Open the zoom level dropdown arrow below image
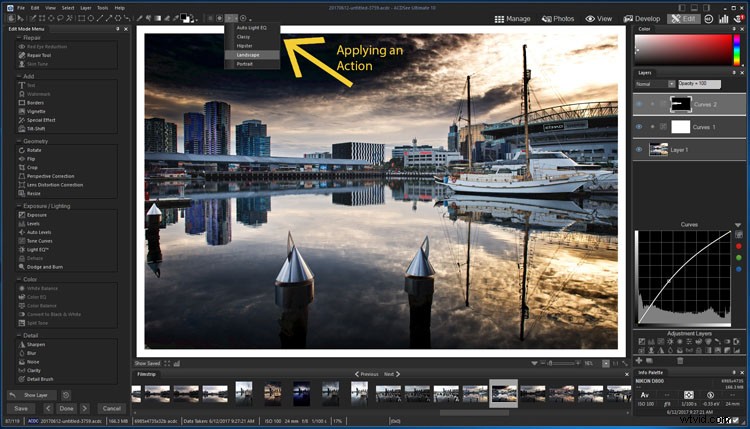 534,363
